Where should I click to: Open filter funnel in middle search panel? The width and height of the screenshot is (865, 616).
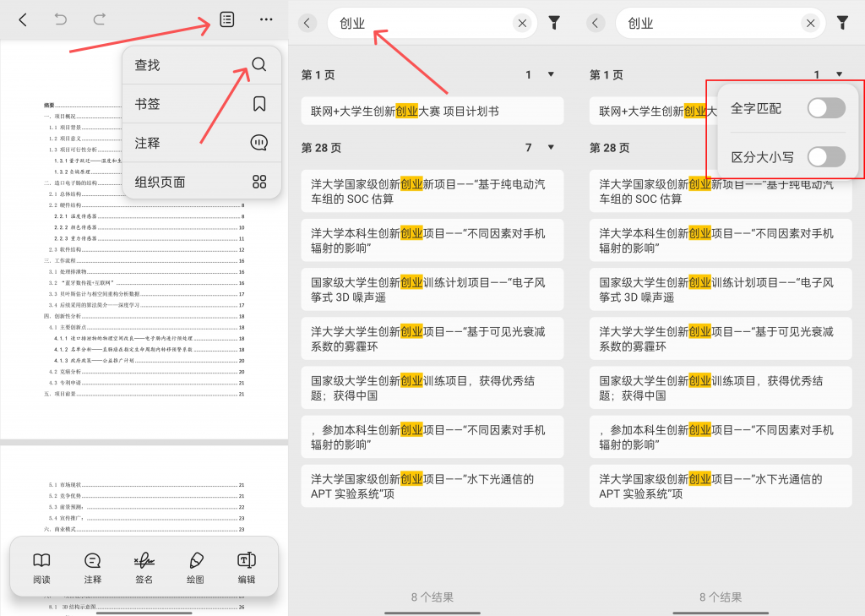554,23
